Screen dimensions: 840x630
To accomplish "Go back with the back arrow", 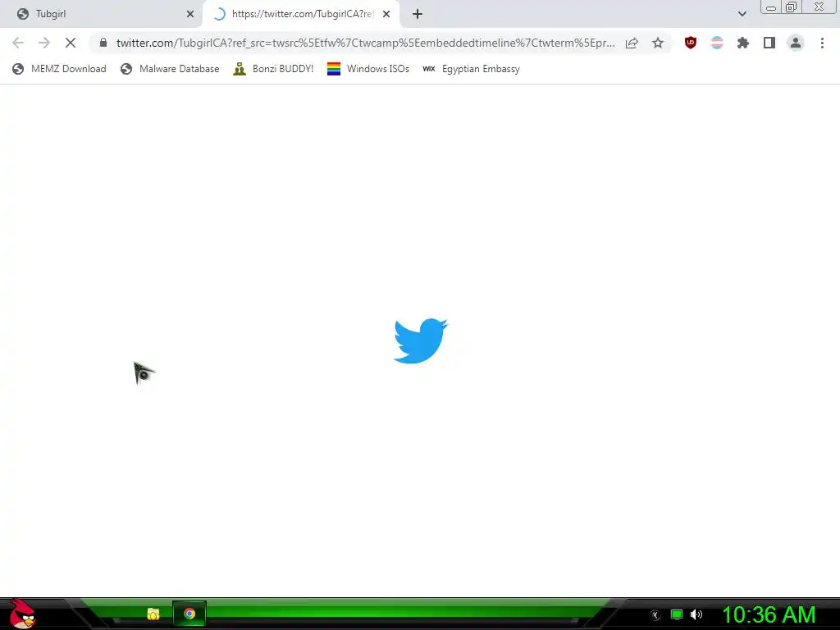I will pos(18,43).
